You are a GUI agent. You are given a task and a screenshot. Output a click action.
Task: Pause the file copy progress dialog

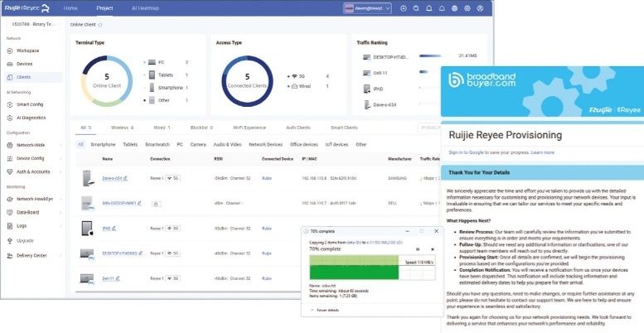(418, 249)
